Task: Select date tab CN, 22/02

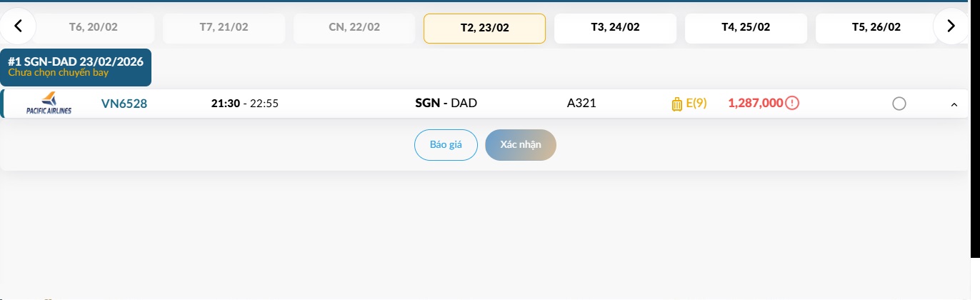Action: click(x=354, y=28)
